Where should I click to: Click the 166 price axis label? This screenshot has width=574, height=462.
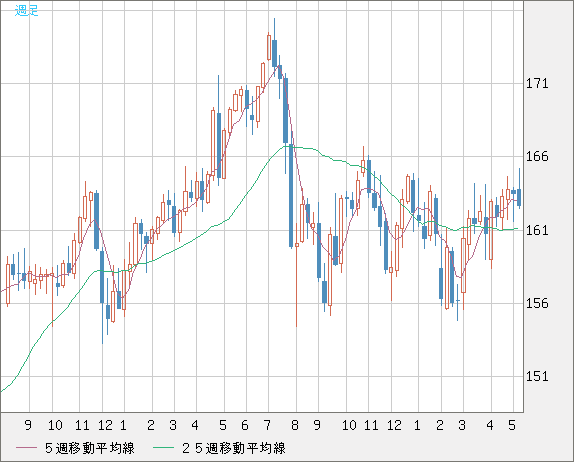[x=537, y=157]
